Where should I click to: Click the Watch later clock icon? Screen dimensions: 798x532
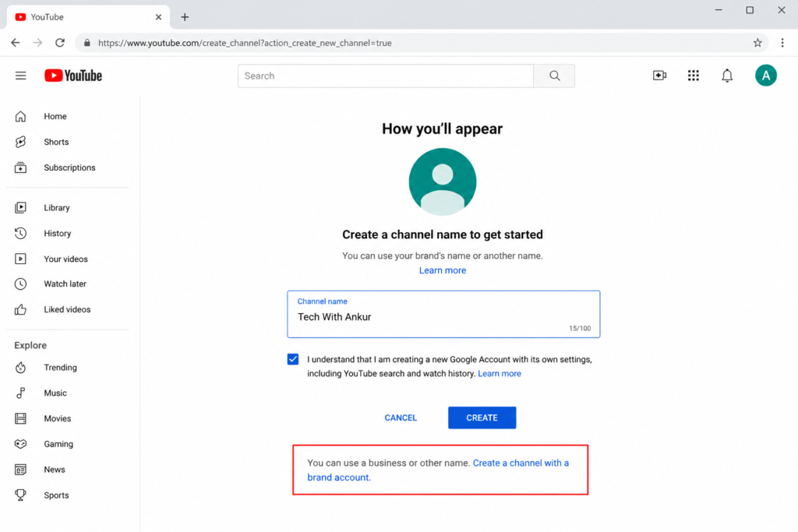(x=20, y=284)
